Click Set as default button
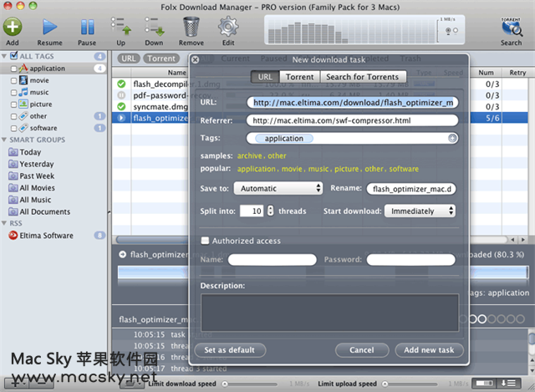Image resolution: width=535 pixels, height=392 pixels. [x=230, y=350]
